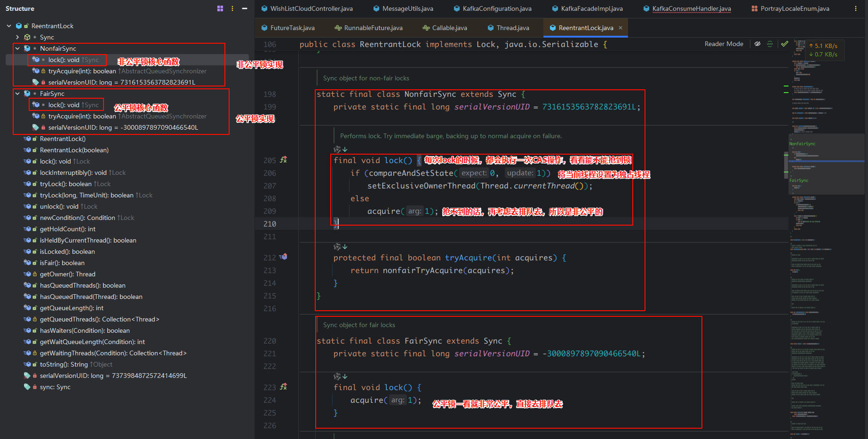
Task: Toggle rendered doc comments eye icon
Action: click(757, 44)
